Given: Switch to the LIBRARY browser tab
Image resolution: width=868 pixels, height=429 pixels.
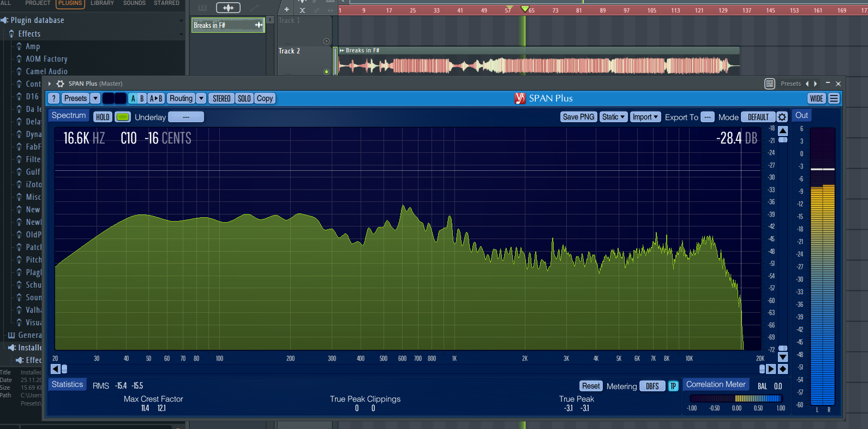Looking at the screenshot, I should [102, 3].
